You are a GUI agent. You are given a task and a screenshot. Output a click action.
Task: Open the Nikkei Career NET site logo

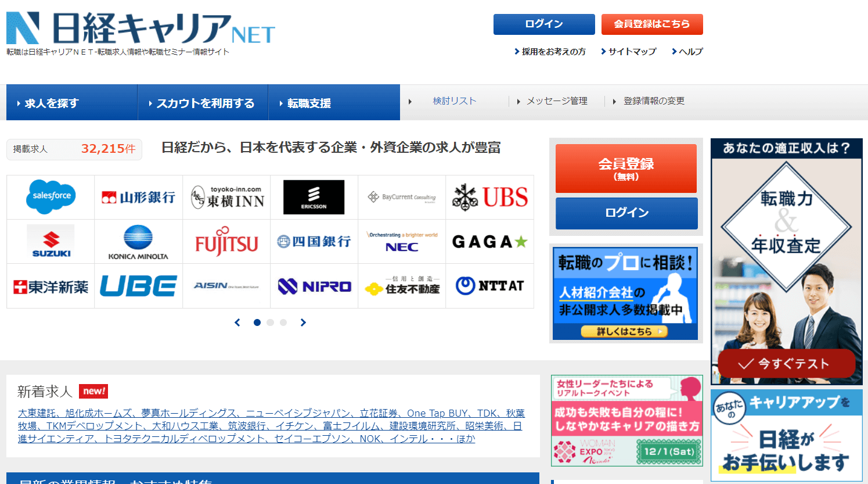tap(141, 28)
